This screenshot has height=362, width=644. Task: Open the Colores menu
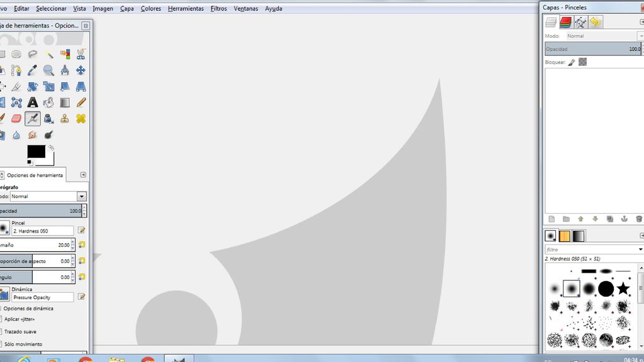pyautogui.click(x=151, y=8)
